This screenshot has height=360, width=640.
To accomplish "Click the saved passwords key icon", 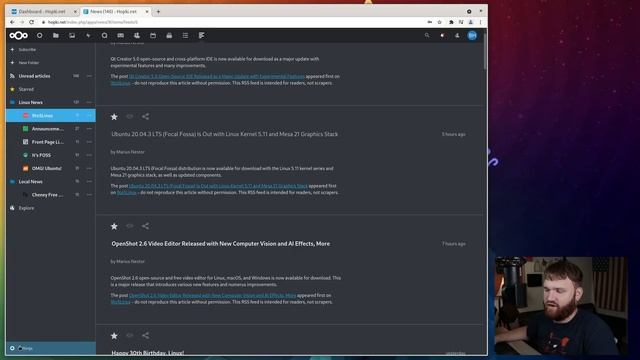I will (429, 22).
